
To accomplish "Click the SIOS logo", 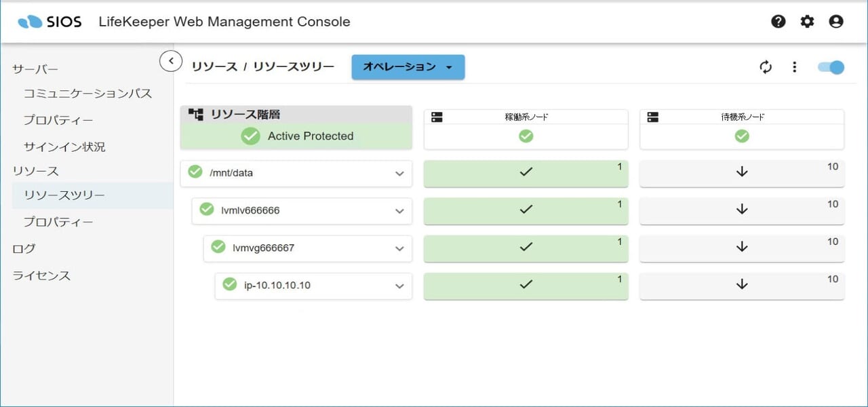I will [50, 22].
